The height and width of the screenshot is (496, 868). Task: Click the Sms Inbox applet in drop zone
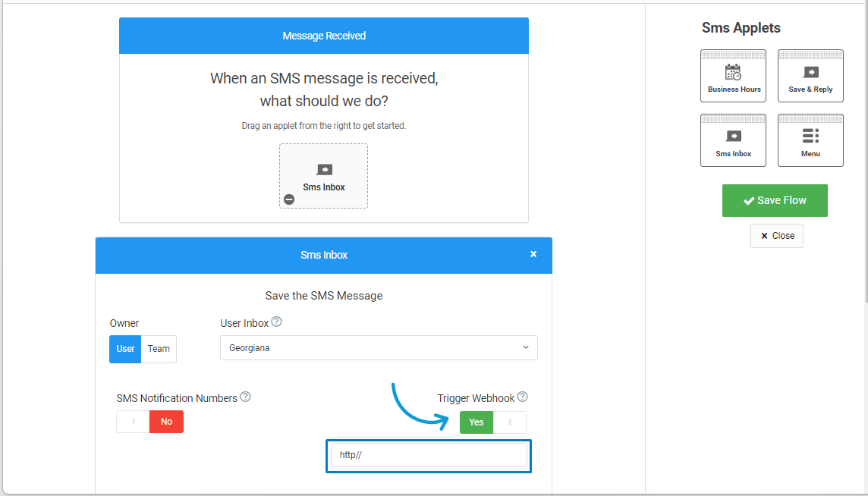pos(324,176)
